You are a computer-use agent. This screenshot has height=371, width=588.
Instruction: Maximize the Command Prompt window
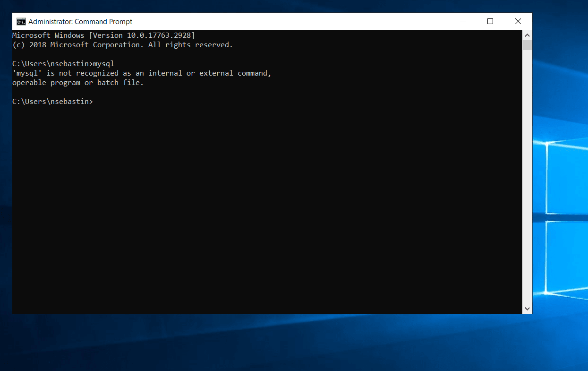pyautogui.click(x=490, y=21)
